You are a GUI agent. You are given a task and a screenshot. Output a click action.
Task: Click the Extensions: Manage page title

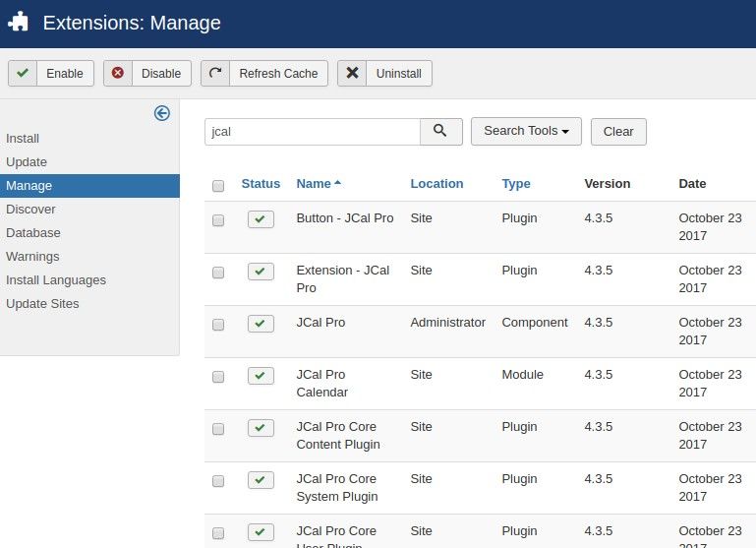132,23
